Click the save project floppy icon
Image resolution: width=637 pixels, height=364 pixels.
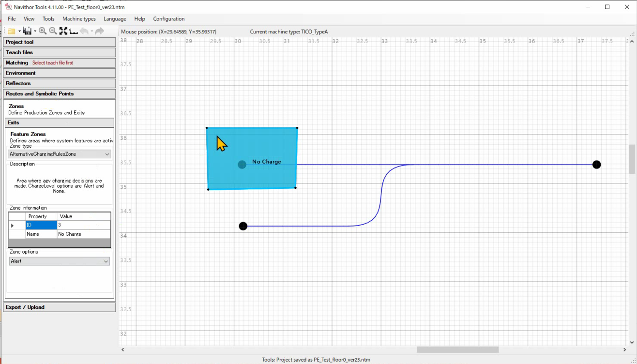point(27,31)
